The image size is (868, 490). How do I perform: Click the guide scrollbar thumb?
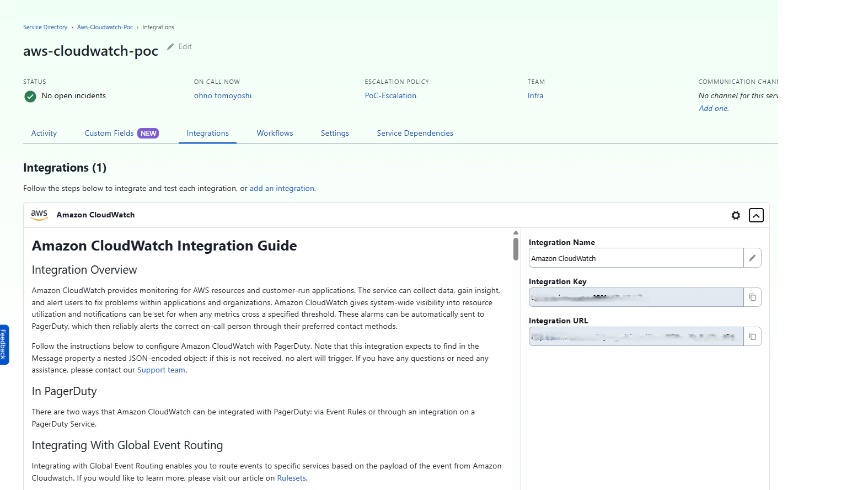tap(516, 249)
